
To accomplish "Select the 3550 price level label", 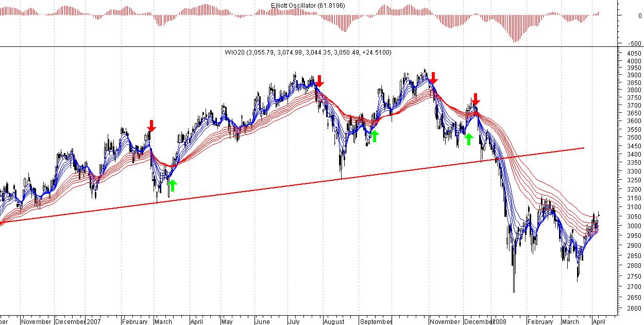I will (x=634, y=130).
